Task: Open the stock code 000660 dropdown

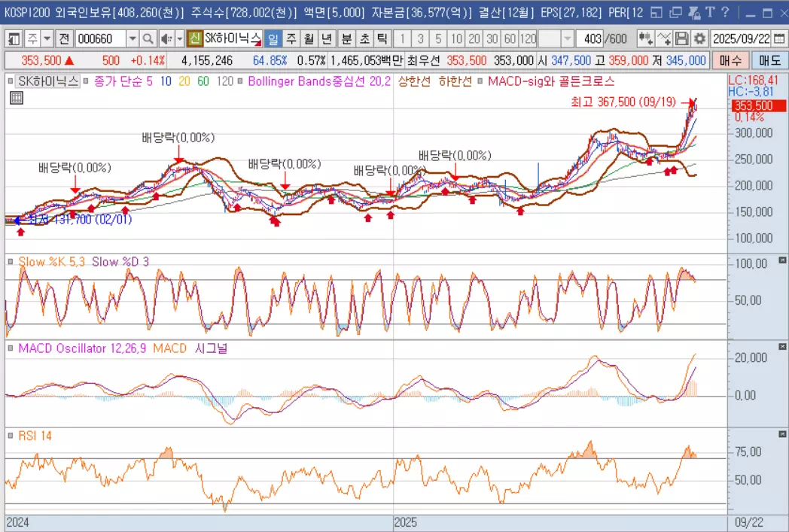Action: (x=133, y=38)
